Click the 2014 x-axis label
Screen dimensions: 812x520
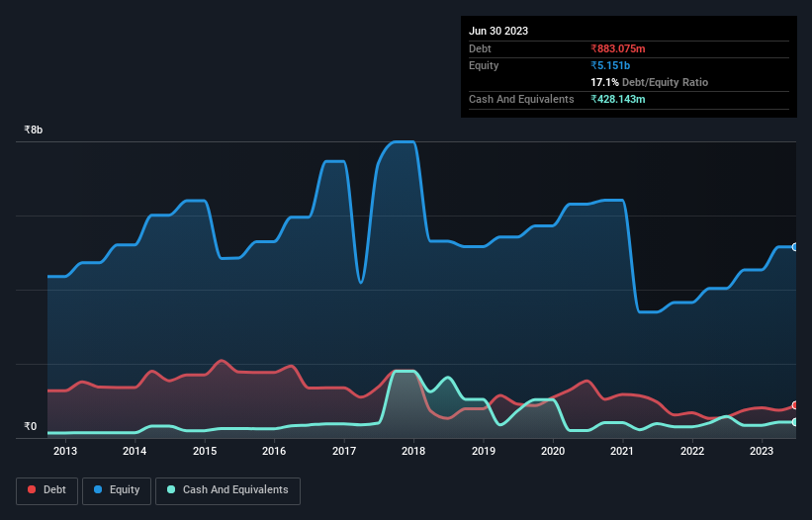click(135, 451)
